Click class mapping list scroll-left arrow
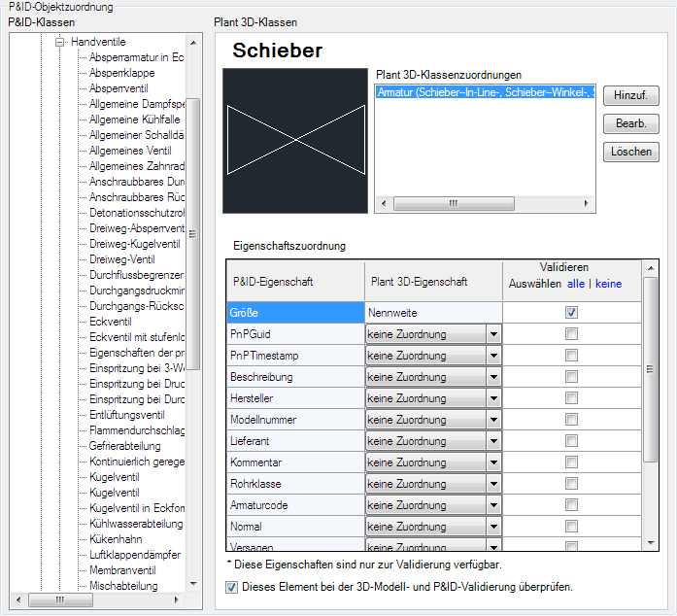 384,203
